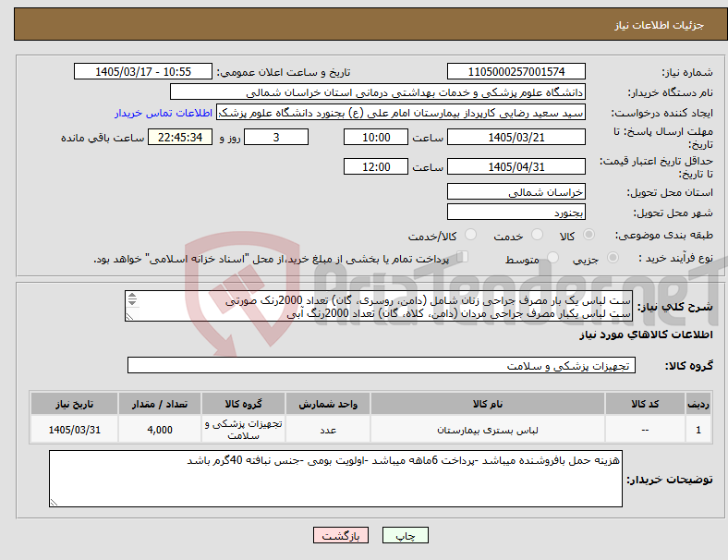Click the چاپ print button
The width and height of the screenshot is (728, 560).
pyautogui.click(x=405, y=535)
